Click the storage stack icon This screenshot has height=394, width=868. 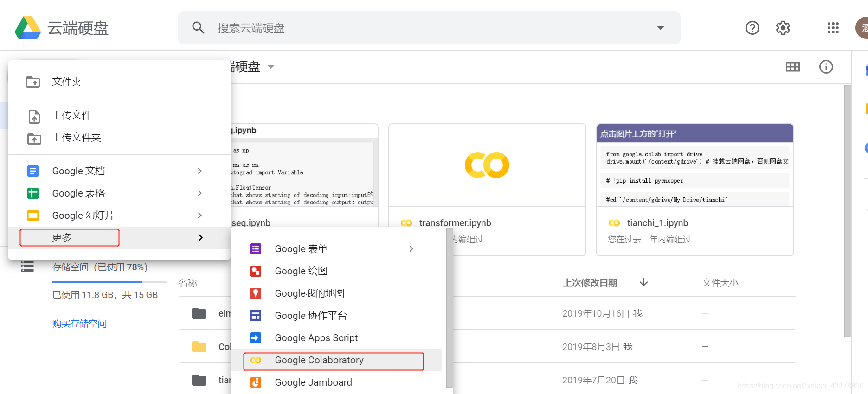pyautogui.click(x=27, y=267)
